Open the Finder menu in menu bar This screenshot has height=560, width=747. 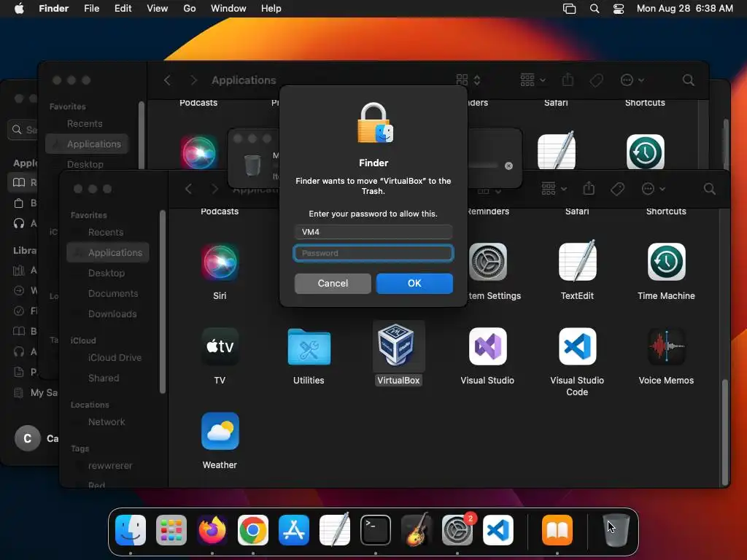point(54,9)
